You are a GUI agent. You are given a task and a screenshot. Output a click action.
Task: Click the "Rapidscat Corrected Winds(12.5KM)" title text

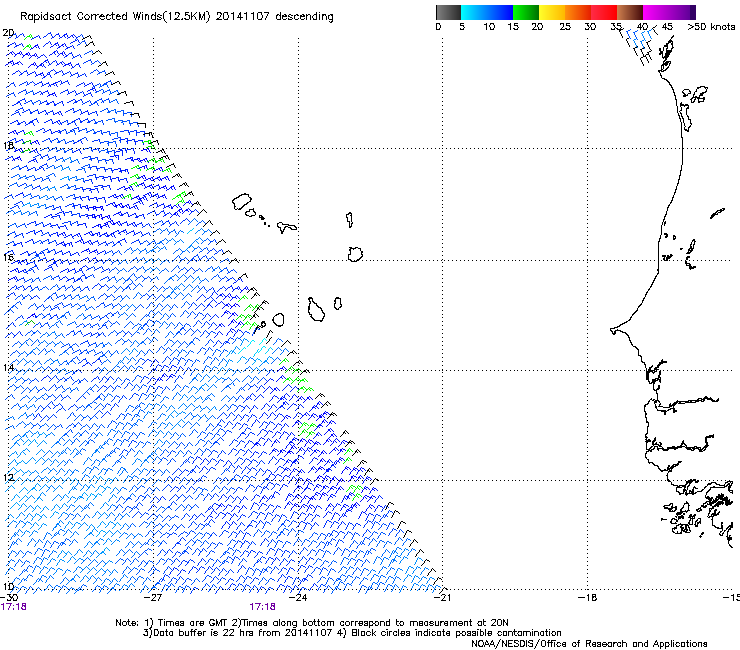(115, 17)
